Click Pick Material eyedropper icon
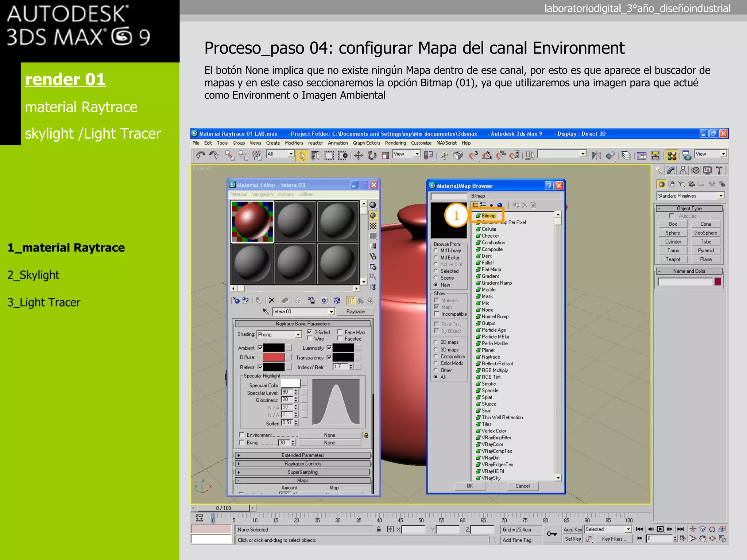Image resolution: width=747 pixels, height=560 pixels. click(265, 311)
